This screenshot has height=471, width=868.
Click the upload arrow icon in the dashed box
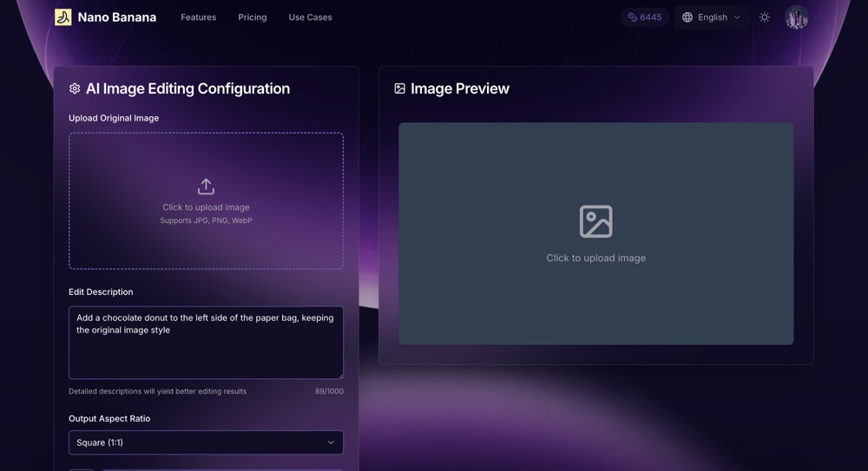point(206,186)
